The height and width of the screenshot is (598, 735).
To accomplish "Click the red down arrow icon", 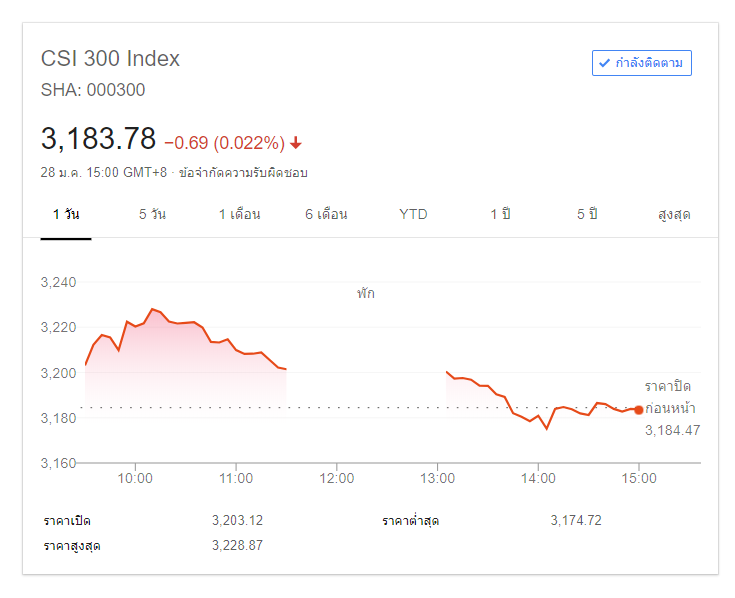I will pyautogui.click(x=296, y=142).
